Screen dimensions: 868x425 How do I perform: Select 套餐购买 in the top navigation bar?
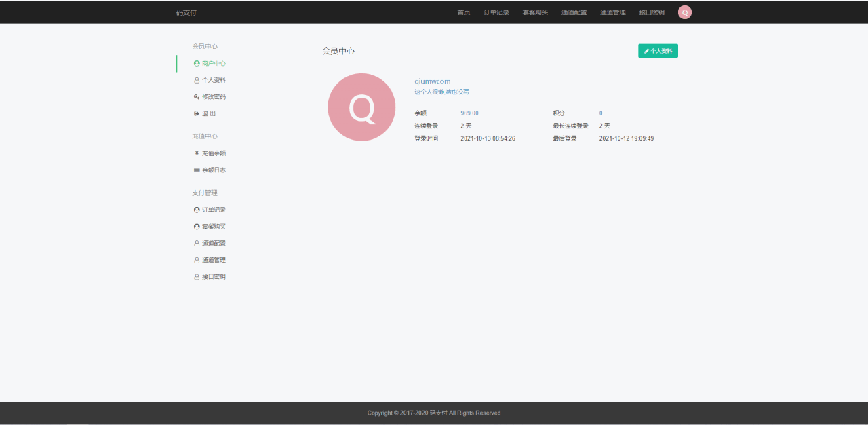535,12
